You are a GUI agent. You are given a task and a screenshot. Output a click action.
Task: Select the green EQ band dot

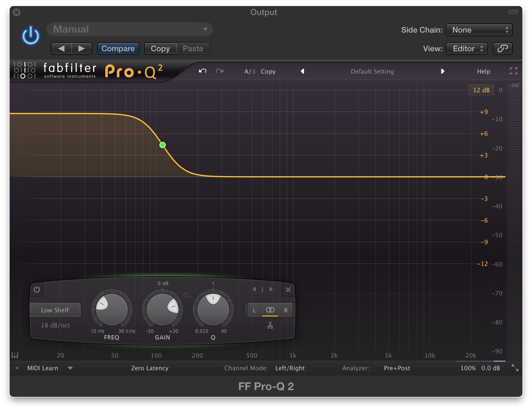point(163,145)
